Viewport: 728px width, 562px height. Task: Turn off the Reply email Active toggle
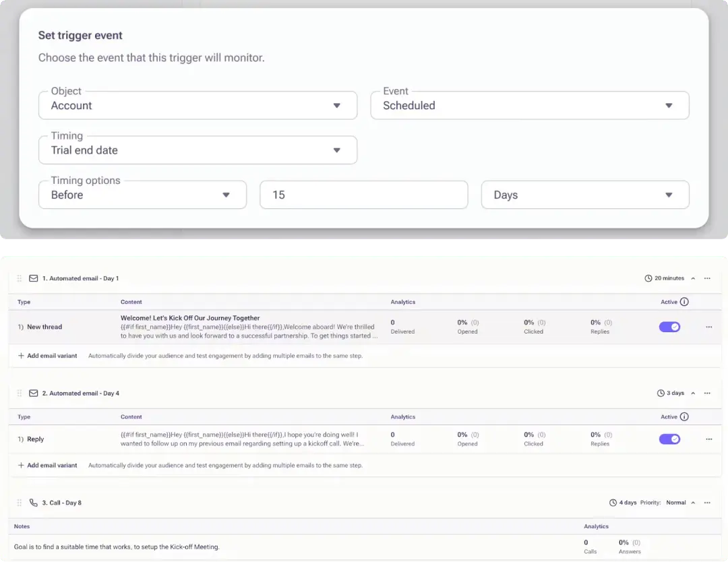pos(669,439)
